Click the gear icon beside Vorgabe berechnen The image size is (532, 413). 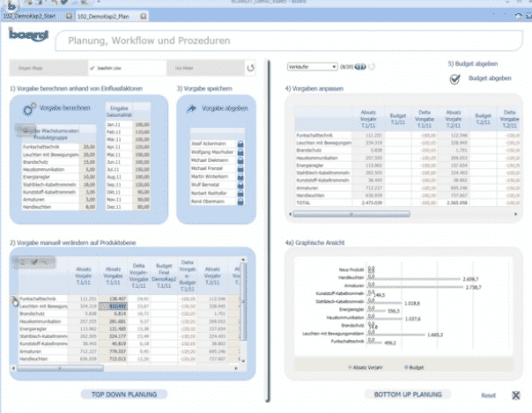[28, 107]
